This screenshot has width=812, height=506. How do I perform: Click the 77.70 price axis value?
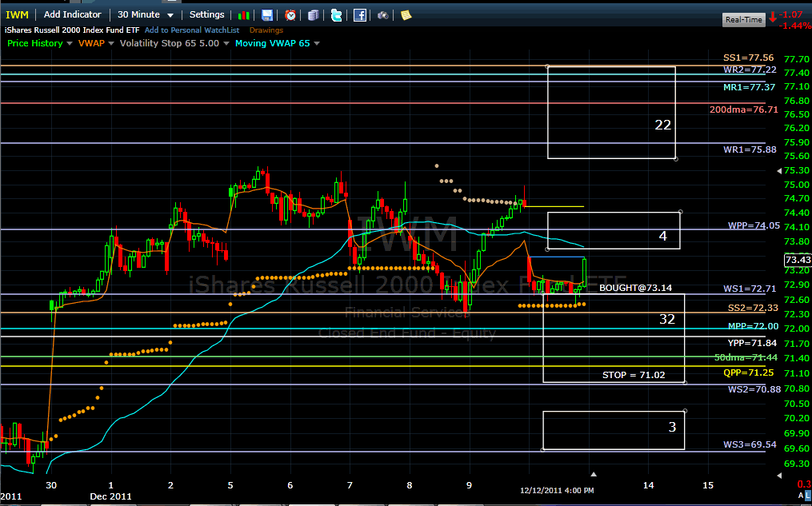(797, 59)
